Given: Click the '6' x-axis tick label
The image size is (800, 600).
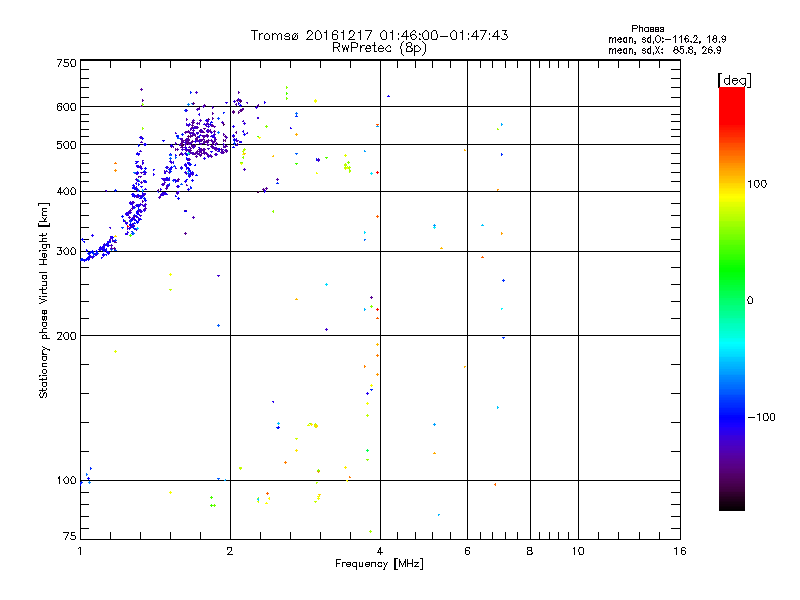Looking at the screenshot, I should (x=467, y=551).
